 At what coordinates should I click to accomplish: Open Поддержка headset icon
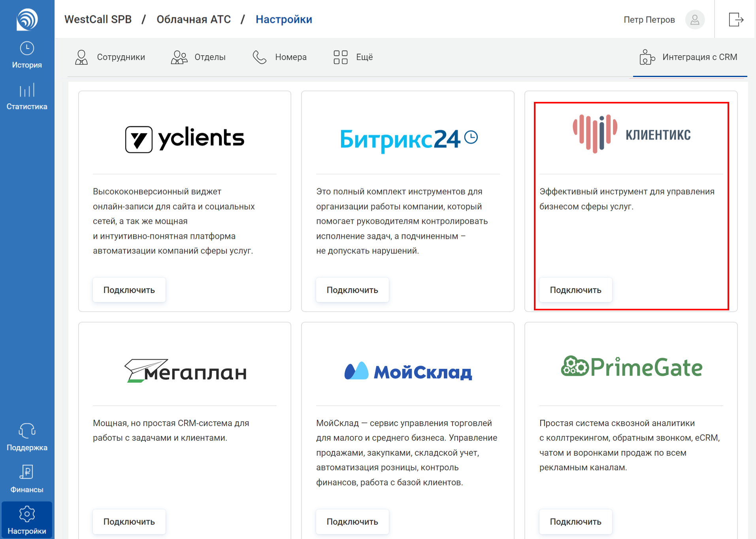[27, 431]
